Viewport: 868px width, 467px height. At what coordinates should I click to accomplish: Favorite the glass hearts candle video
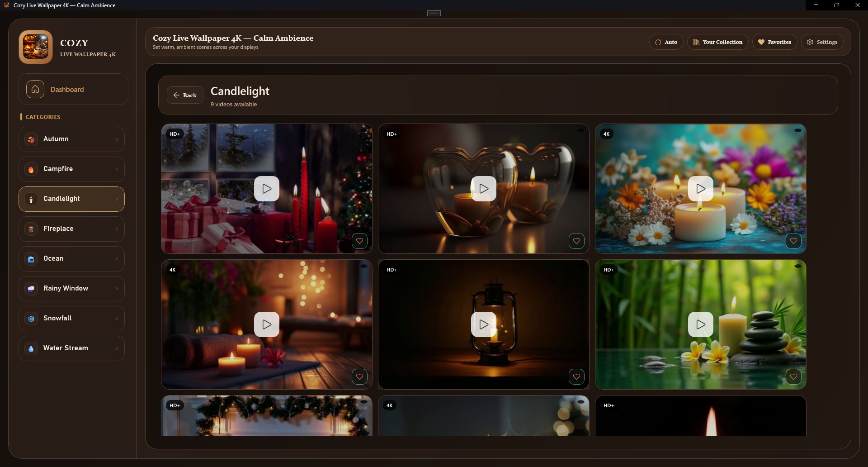pyautogui.click(x=576, y=241)
